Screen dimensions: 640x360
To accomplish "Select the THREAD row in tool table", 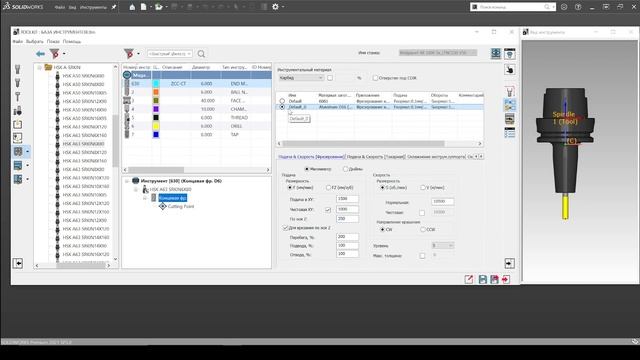I will click(197, 118).
